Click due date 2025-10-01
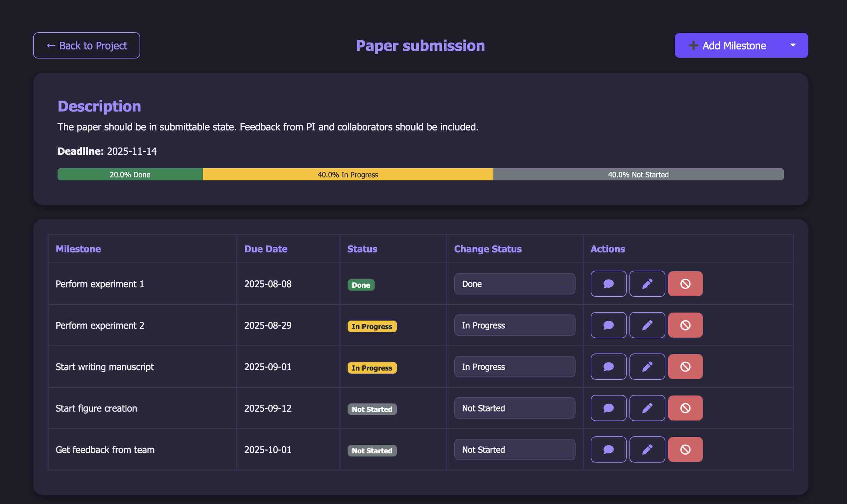 (268, 450)
